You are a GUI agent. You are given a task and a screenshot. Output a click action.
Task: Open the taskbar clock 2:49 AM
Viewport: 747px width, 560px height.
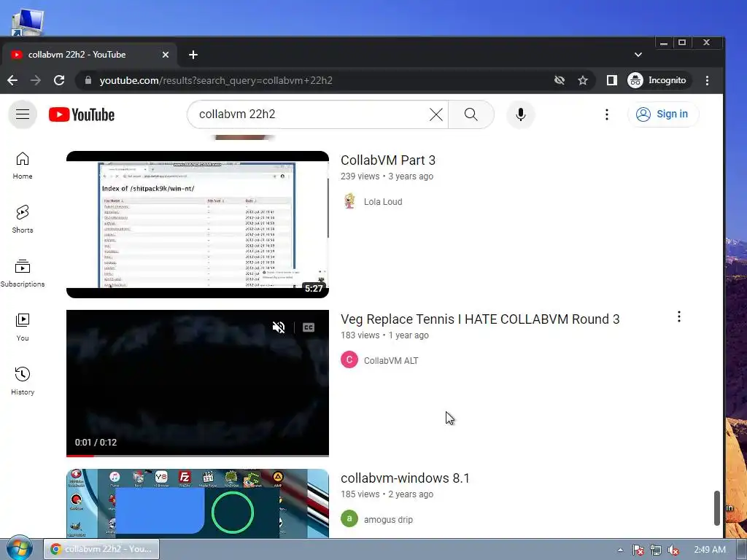click(x=710, y=550)
